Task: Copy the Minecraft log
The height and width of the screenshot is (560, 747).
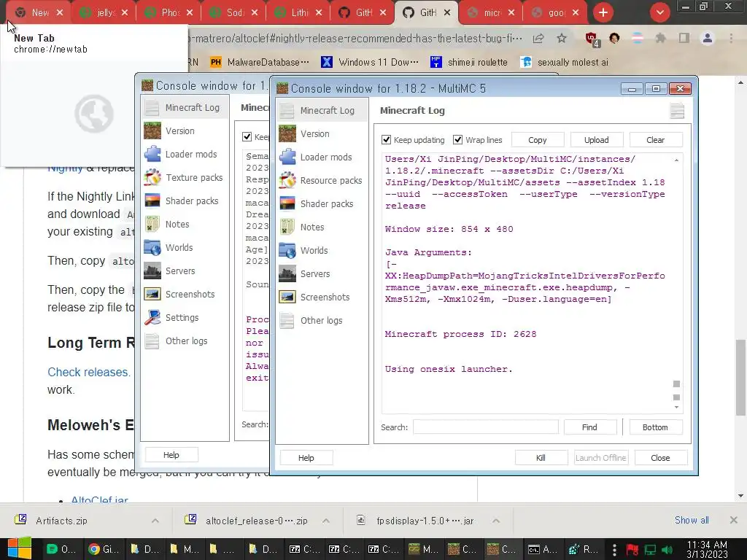Action: (x=538, y=140)
